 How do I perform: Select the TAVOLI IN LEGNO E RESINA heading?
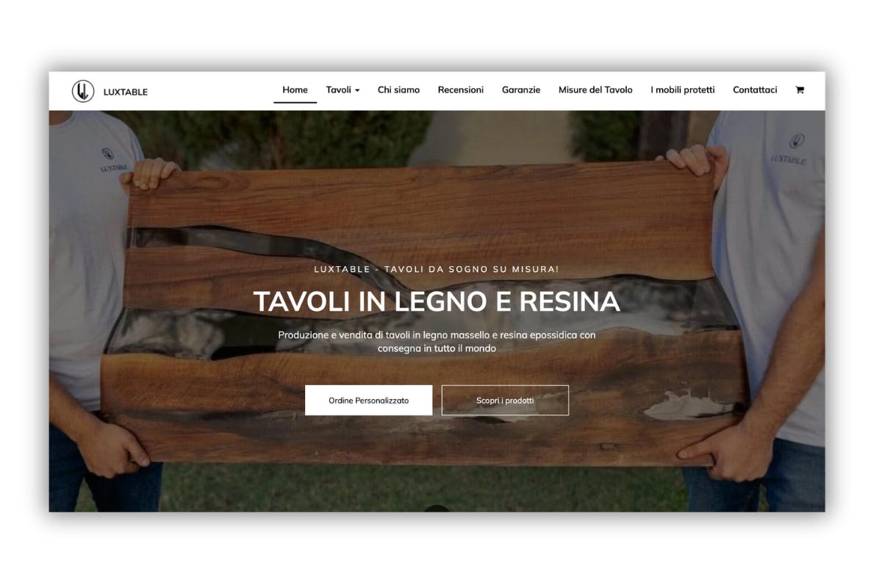tap(437, 301)
